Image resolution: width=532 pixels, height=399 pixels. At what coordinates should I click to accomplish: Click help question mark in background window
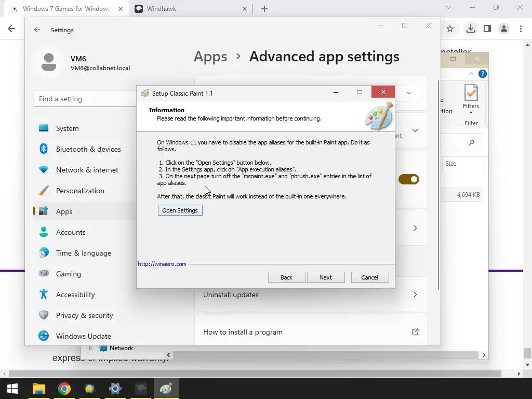click(482, 74)
